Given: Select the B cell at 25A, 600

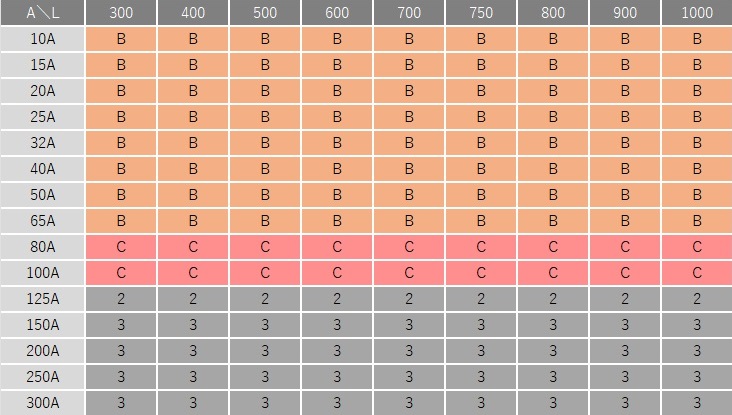Looking at the screenshot, I should (337, 117).
